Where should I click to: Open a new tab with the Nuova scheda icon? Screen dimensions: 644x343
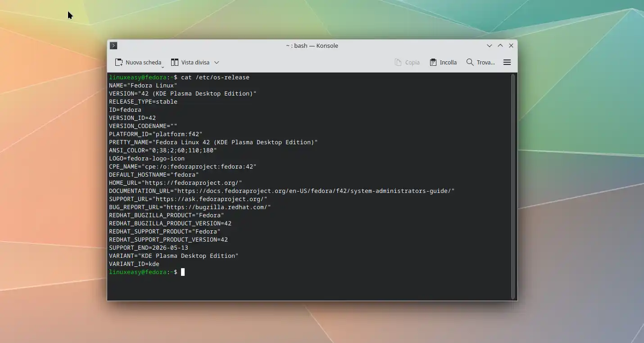[x=119, y=62]
